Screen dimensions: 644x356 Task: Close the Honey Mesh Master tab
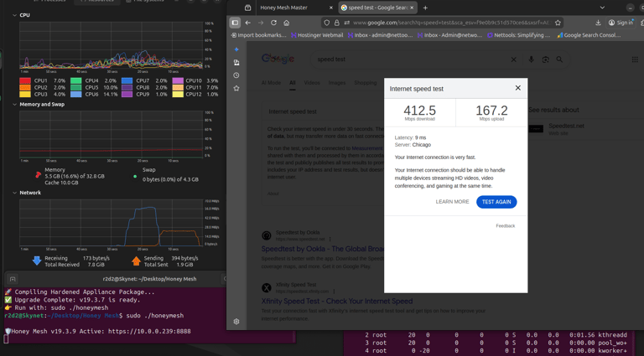(331, 8)
